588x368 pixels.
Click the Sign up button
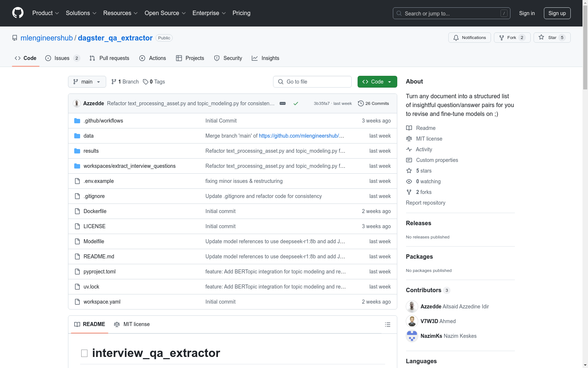[557, 13]
